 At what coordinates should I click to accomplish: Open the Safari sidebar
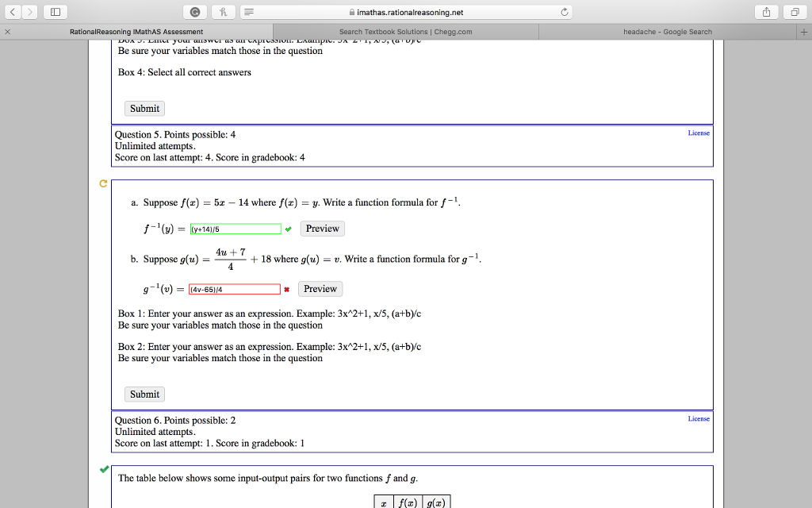pyautogui.click(x=55, y=12)
